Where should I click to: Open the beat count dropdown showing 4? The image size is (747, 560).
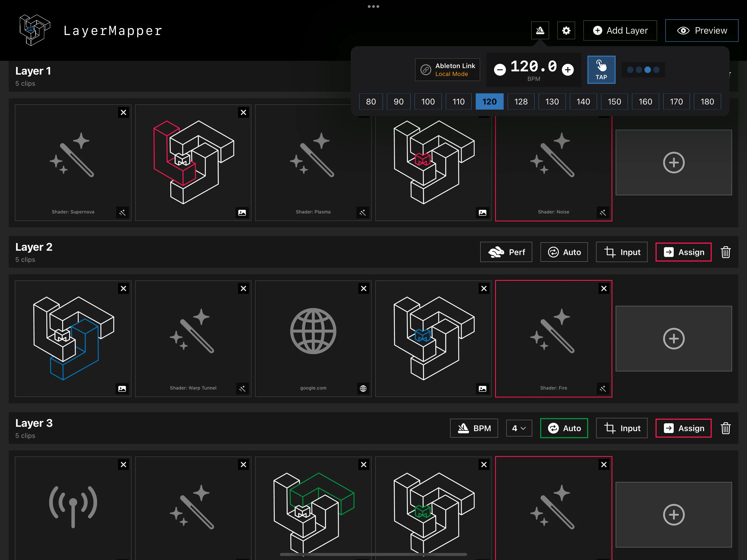(519, 428)
